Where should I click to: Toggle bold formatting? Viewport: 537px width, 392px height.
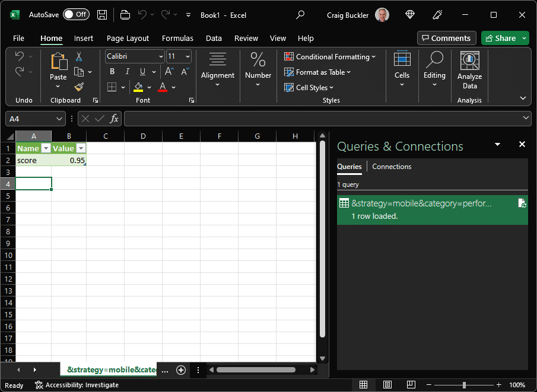point(112,71)
